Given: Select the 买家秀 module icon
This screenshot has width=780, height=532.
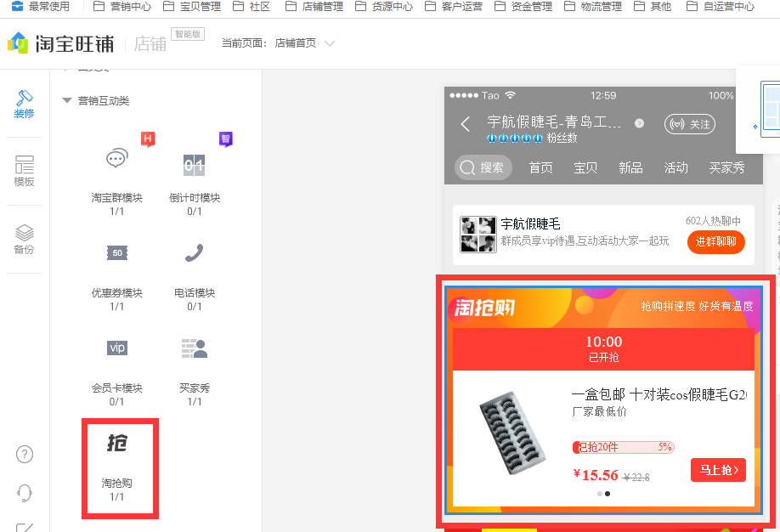Looking at the screenshot, I should click(195, 348).
